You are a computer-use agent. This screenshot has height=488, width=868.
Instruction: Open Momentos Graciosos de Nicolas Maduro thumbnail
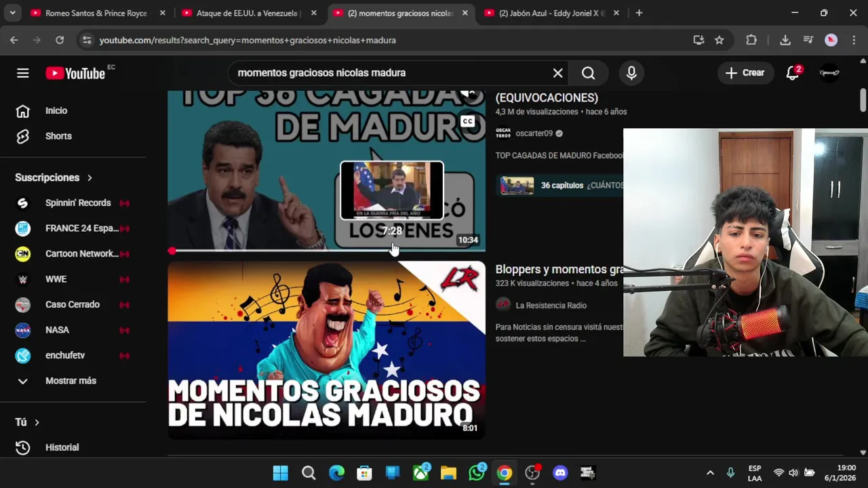coord(327,350)
